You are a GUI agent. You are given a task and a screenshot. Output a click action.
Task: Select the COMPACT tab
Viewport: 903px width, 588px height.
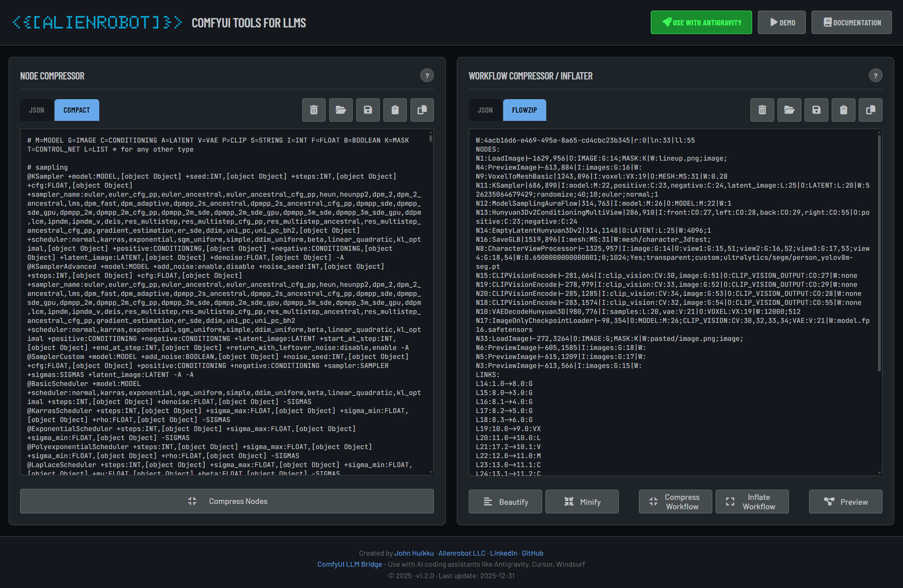click(77, 110)
